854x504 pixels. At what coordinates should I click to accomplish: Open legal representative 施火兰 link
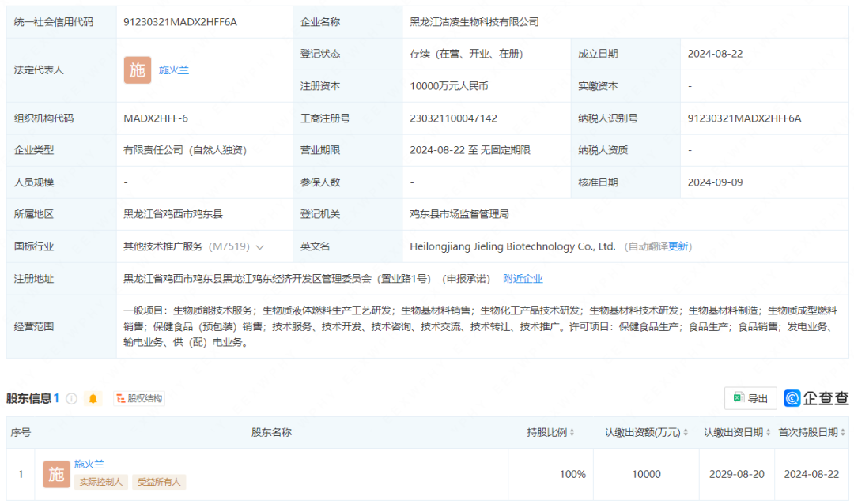[x=174, y=70]
